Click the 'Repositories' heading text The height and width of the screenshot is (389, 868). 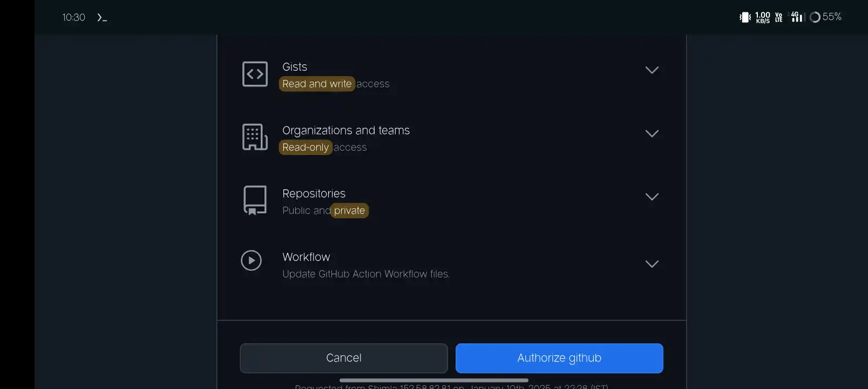pos(314,193)
